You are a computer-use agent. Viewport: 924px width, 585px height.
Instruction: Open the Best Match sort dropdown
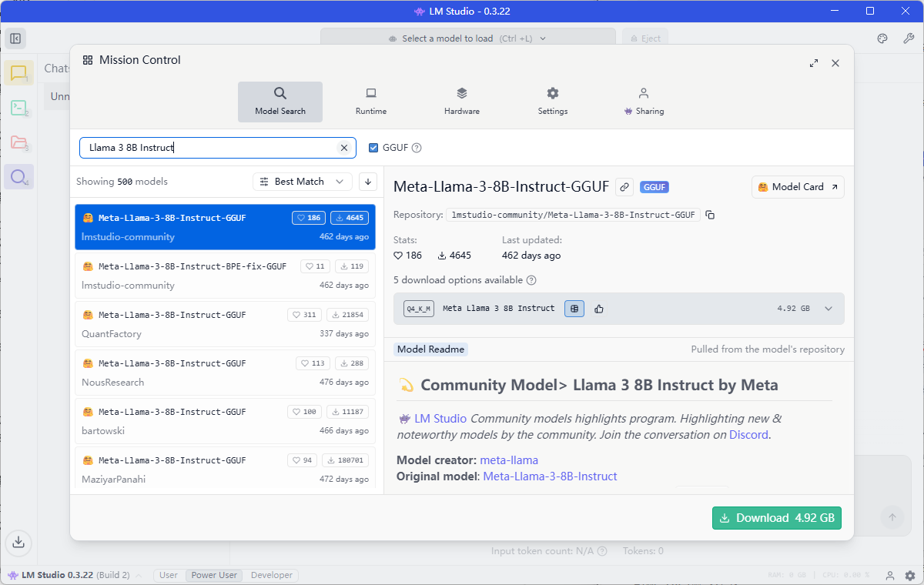tap(303, 182)
